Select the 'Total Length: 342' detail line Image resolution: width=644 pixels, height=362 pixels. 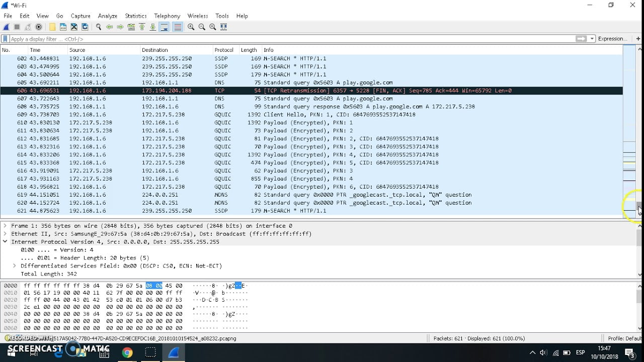[49, 274]
